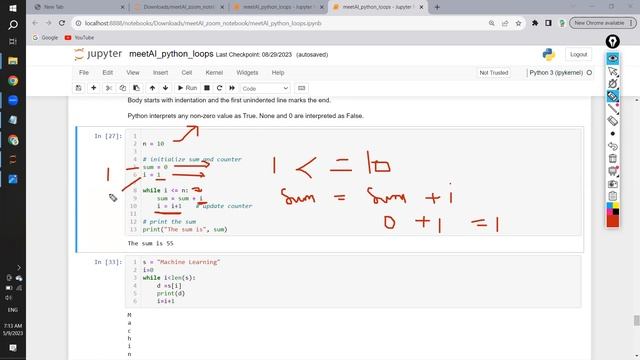Click the pen size dot in annotation toolbar
The width and height of the screenshot is (640, 360).
[612, 133]
